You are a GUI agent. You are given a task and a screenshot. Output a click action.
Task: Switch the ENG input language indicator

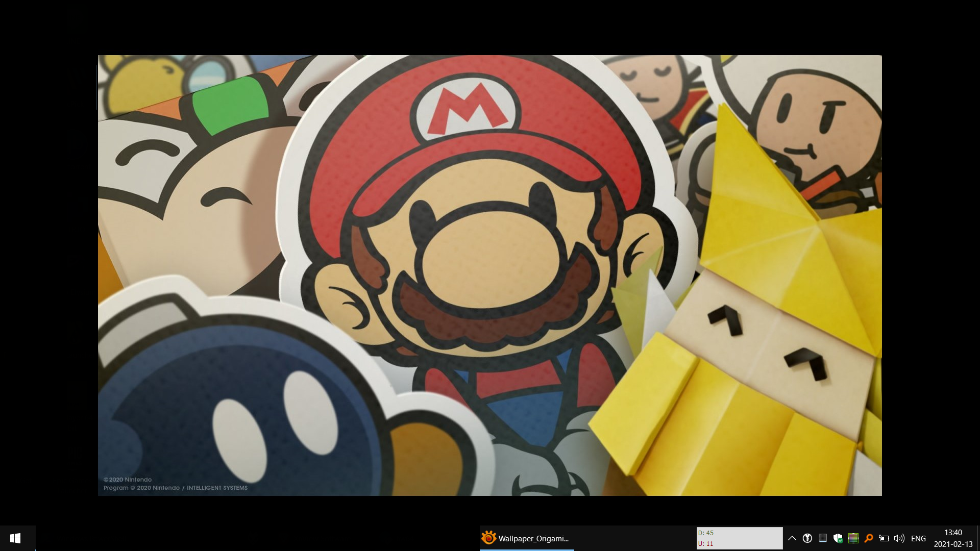918,538
